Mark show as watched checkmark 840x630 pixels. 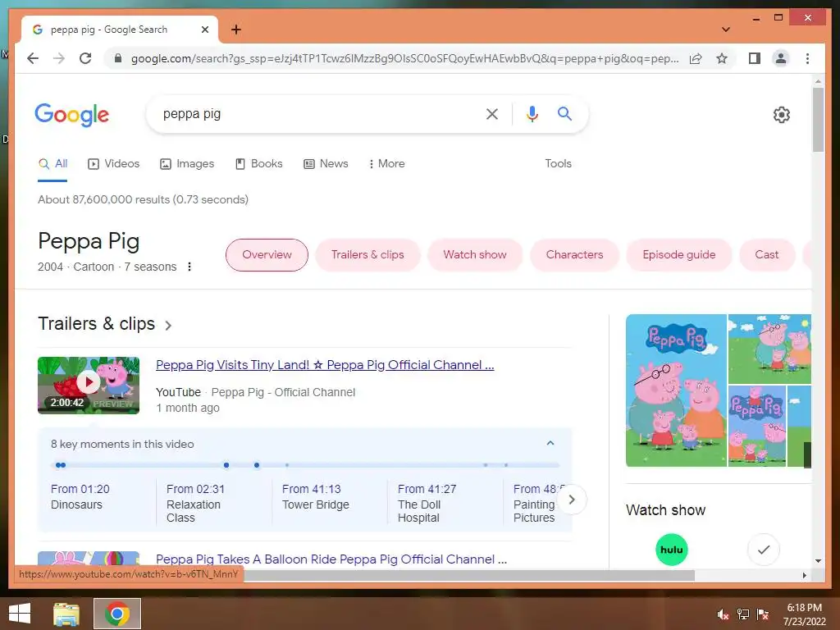[x=764, y=550]
